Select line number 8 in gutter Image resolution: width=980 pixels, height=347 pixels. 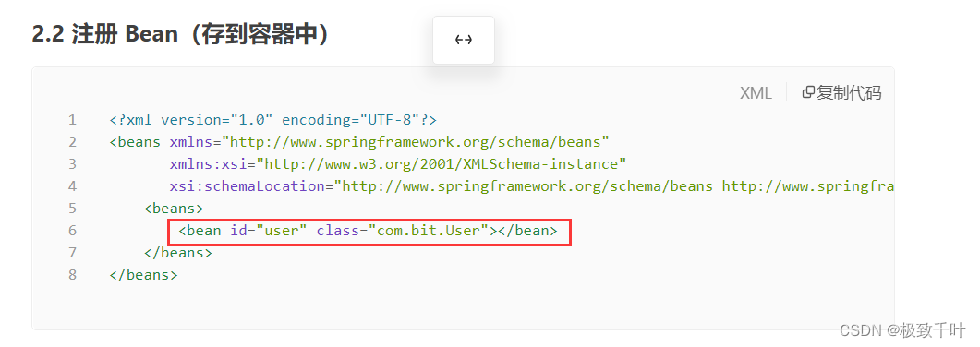[x=72, y=275]
